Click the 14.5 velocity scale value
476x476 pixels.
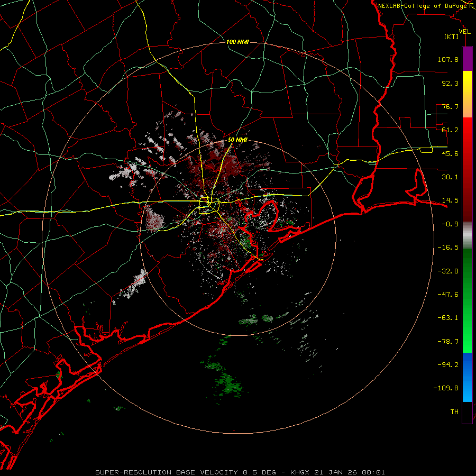pyautogui.click(x=450, y=200)
